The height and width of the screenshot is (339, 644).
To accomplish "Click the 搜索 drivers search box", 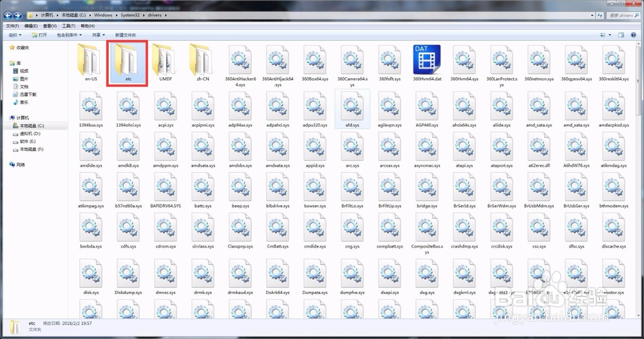I will [623, 15].
